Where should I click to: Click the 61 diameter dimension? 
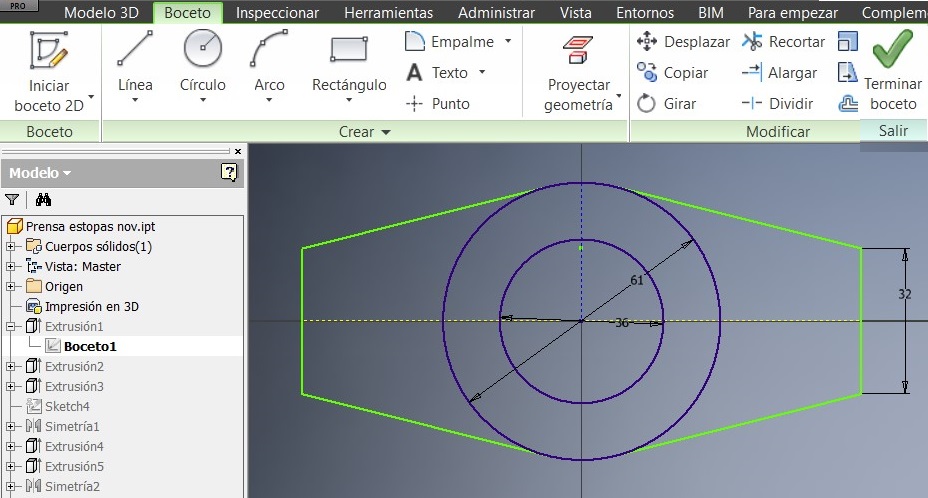pyautogui.click(x=637, y=280)
